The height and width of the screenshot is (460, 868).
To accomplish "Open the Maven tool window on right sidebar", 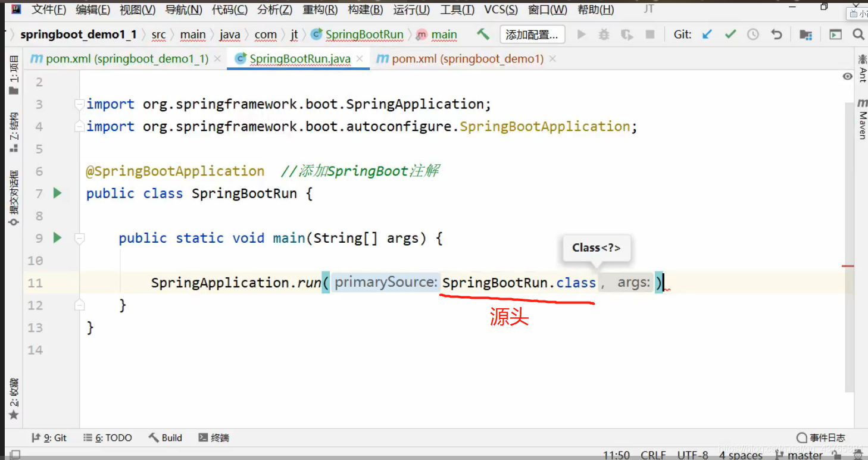I will pos(862,118).
